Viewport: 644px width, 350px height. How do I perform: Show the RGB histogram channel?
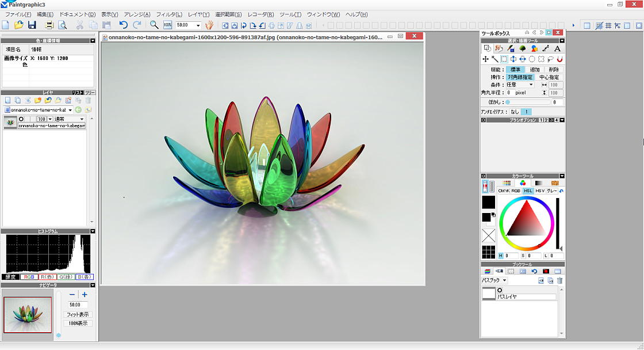click(x=29, y=277)
